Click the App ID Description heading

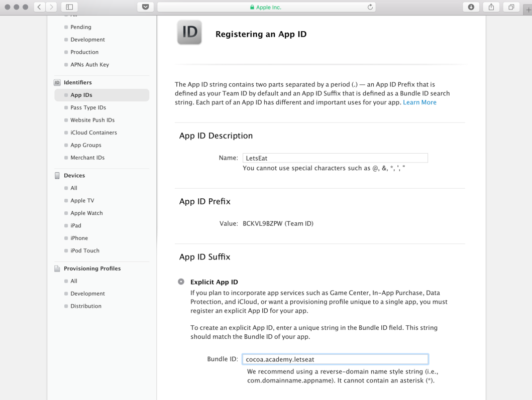tap(216, 136)
